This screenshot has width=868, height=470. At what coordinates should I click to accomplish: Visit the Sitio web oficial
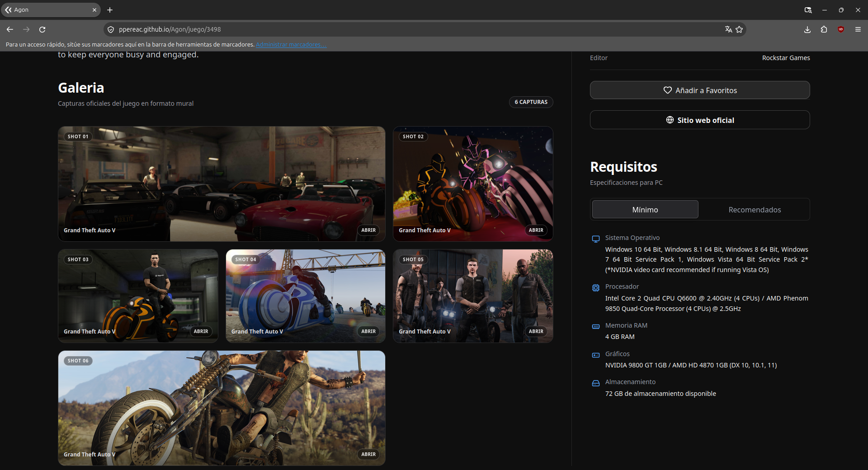pos(700,120)
